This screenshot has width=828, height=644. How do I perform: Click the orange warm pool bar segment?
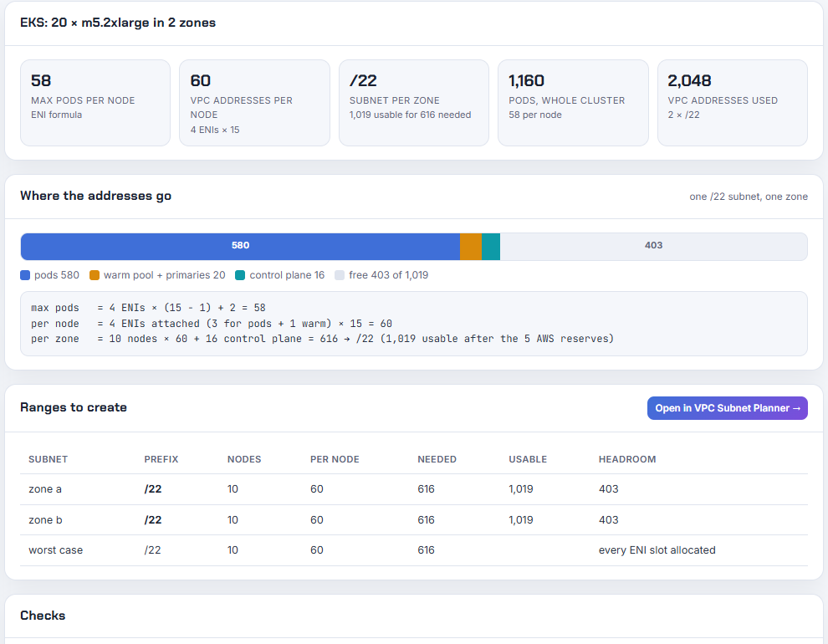[x=471, y=247]
